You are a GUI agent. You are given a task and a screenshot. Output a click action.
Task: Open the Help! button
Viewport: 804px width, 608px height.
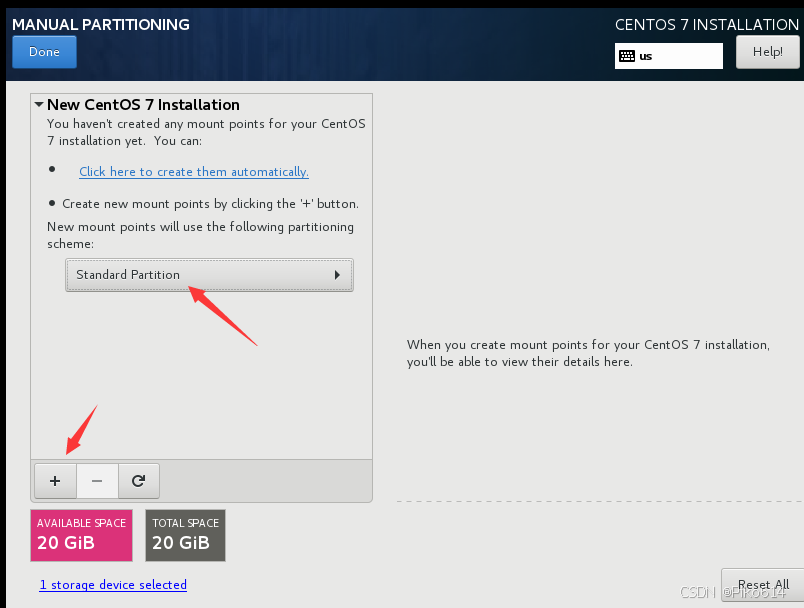[x=768, y=52]
